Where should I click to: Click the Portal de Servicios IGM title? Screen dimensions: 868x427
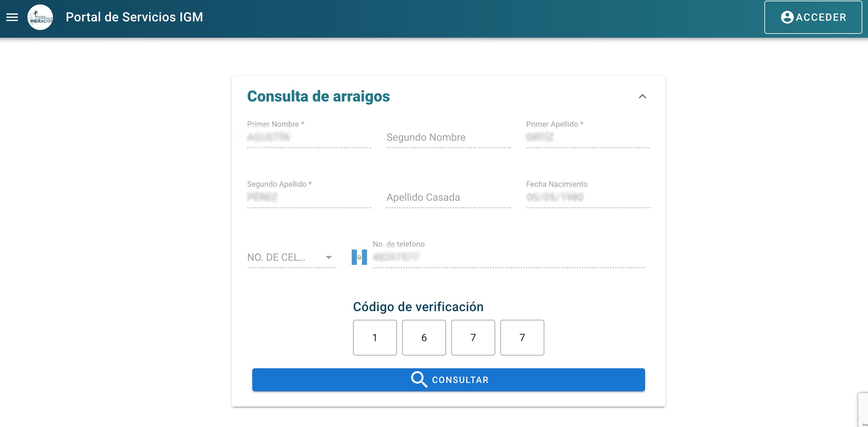134,17
